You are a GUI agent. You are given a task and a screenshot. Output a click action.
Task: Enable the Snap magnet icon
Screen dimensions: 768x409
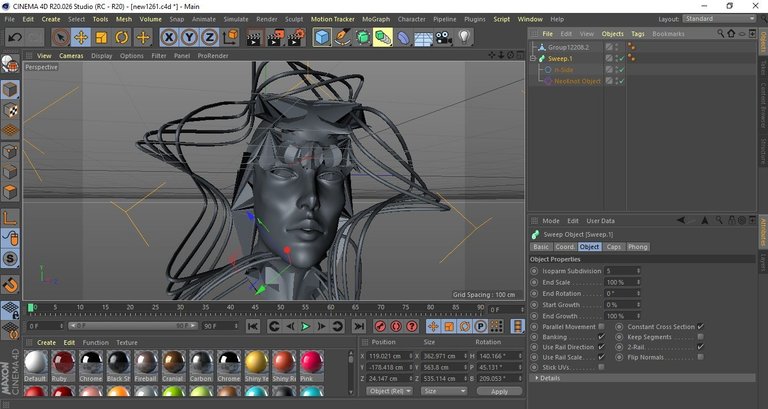[10, 285]
